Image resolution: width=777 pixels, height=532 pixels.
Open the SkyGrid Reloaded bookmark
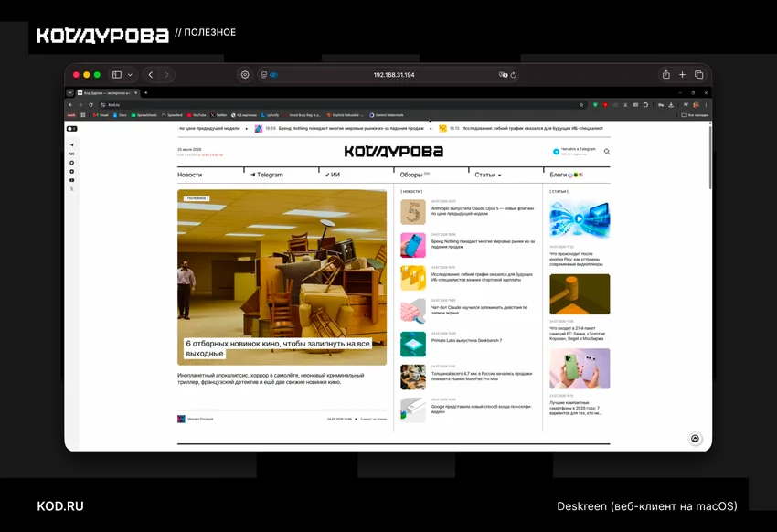[x=343, y=115]
